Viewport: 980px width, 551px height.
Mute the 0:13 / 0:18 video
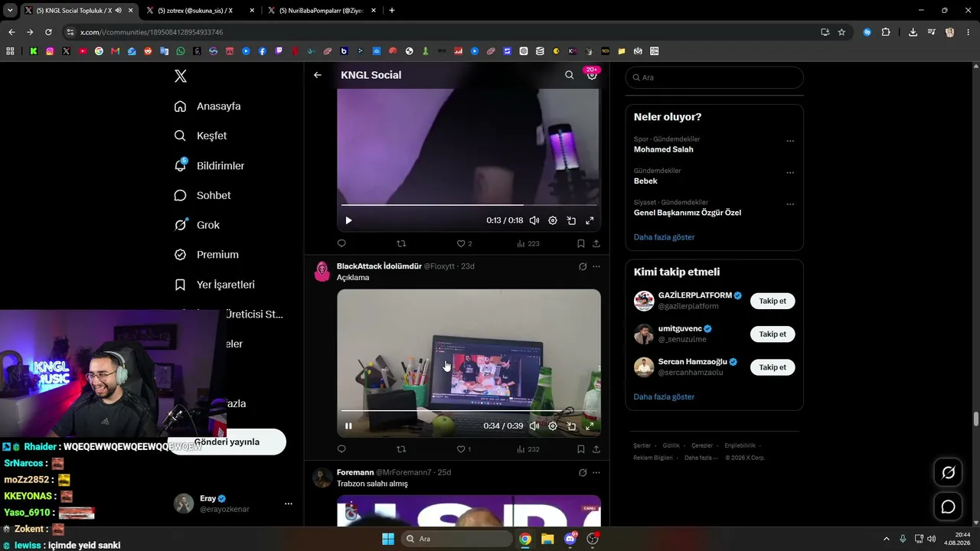pyautogui.click(x=534, y=220)
